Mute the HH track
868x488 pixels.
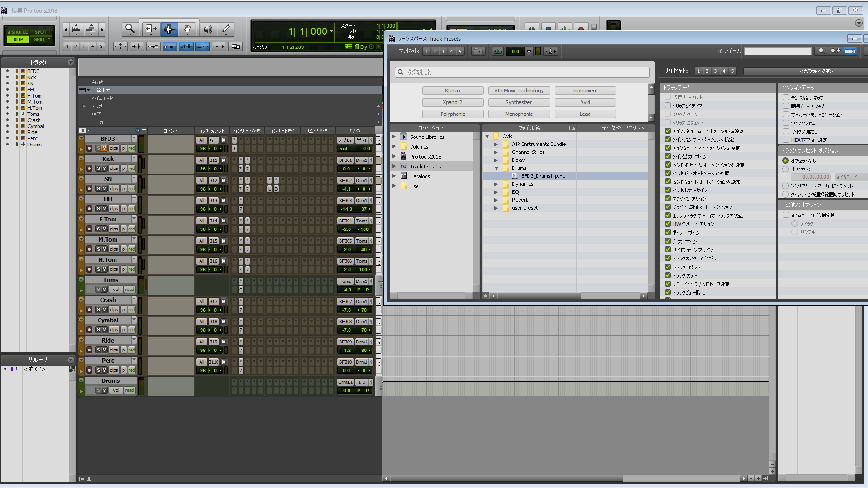point(104,209)
